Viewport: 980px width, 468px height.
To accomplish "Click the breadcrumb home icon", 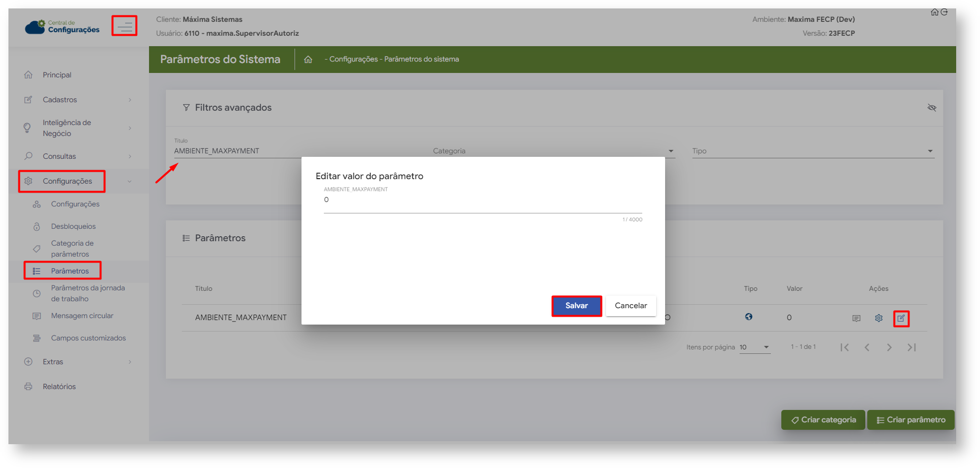I will [x=308, y=60].
